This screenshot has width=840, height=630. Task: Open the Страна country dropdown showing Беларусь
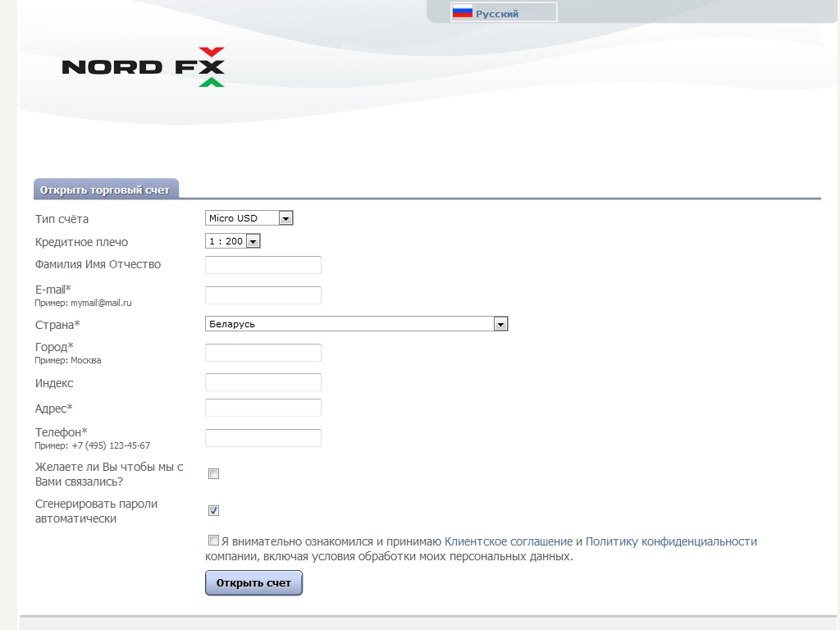(x=356, y=324)
